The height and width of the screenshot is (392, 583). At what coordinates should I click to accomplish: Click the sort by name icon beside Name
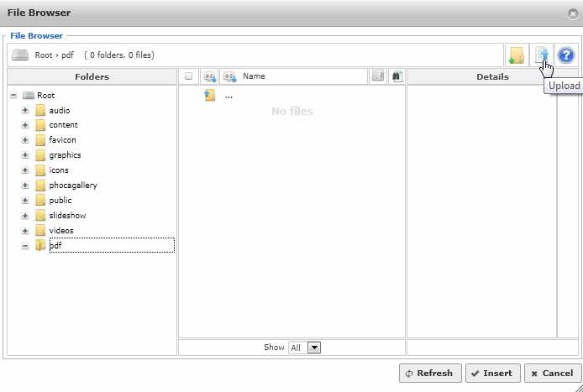(x=230, y=76)
